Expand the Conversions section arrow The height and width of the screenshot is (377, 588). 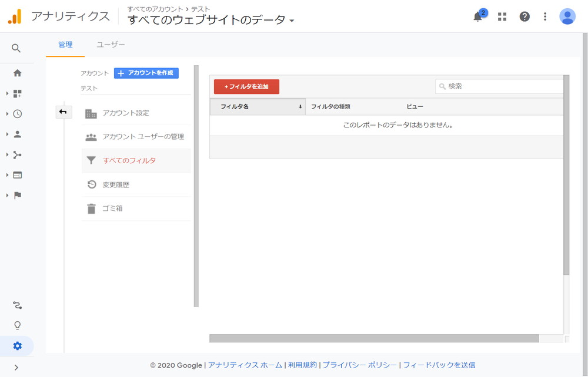tap(7, 196)
